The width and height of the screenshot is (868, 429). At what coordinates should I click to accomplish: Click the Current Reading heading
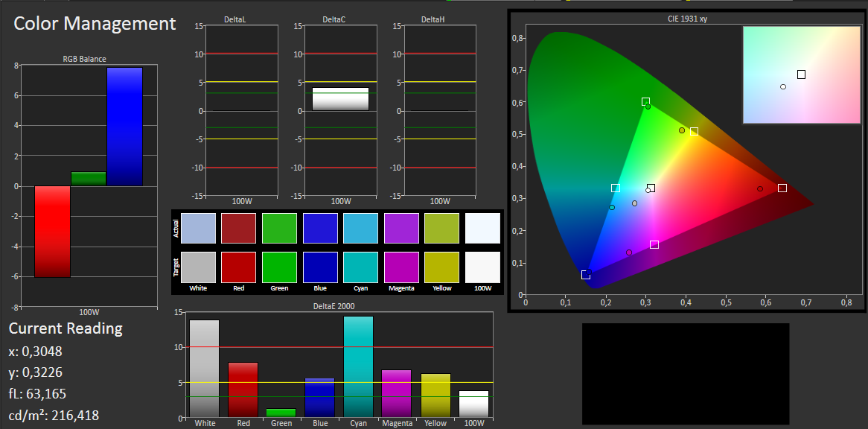click(66, 328)
